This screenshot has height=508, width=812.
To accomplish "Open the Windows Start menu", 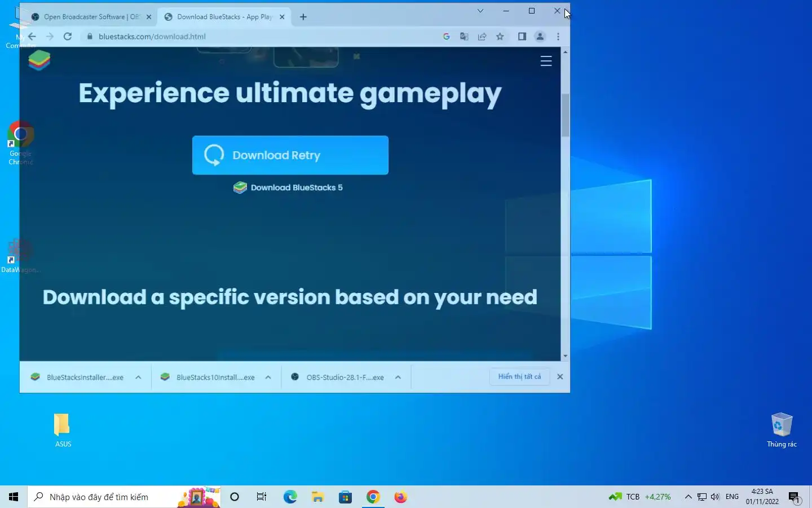I will (x=14, y=497).
